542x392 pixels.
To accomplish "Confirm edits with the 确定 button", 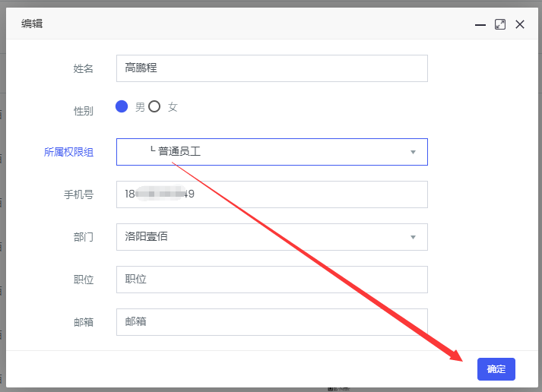I will (496, 369).
